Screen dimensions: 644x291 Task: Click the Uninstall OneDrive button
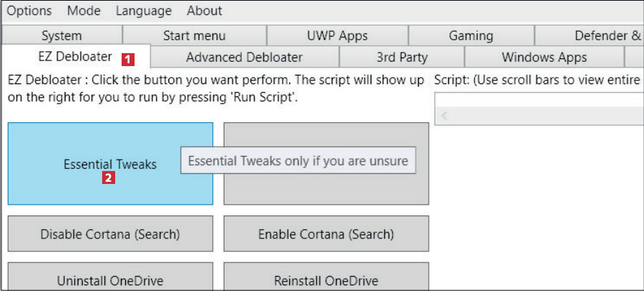pos(110,280)
